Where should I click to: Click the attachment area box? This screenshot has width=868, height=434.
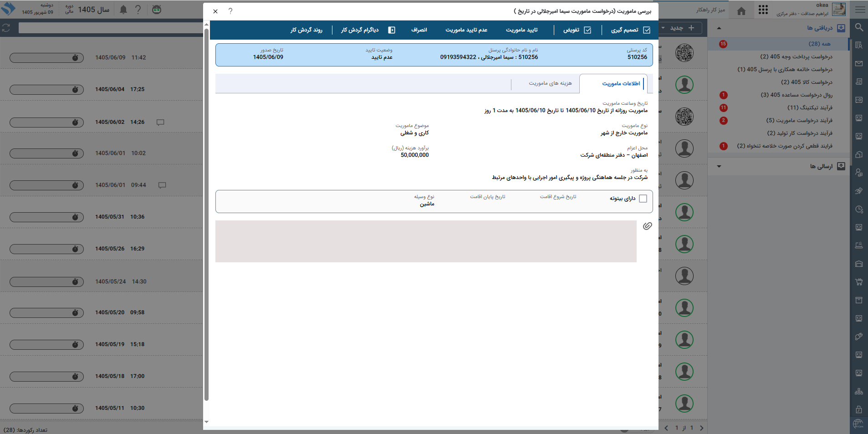coord(426,241)
